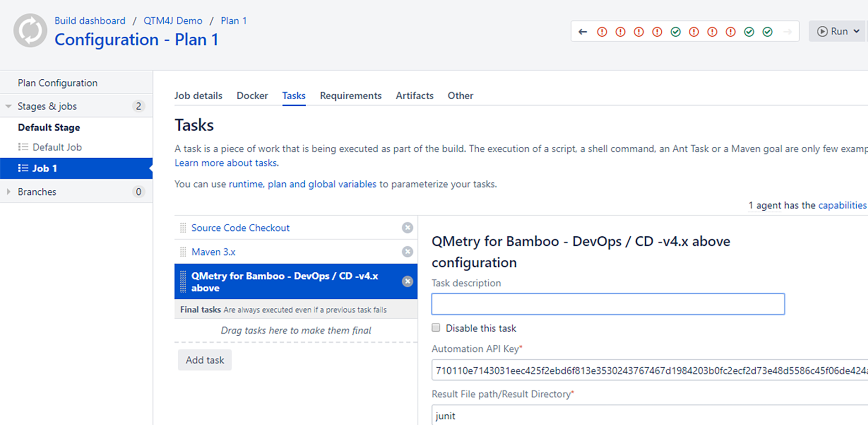The image size is (868, 425).
Task: Open the QTM4J Demo breadcrumb link
Action: click(173, 21)
